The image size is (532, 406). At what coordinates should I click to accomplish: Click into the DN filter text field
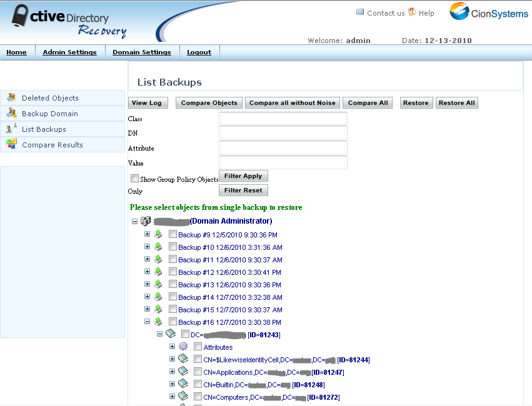[x=283, y=132]
